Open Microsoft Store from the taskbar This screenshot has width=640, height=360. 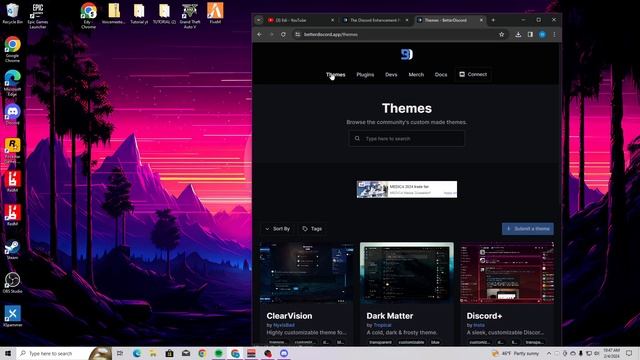click(x=169, y=353)
